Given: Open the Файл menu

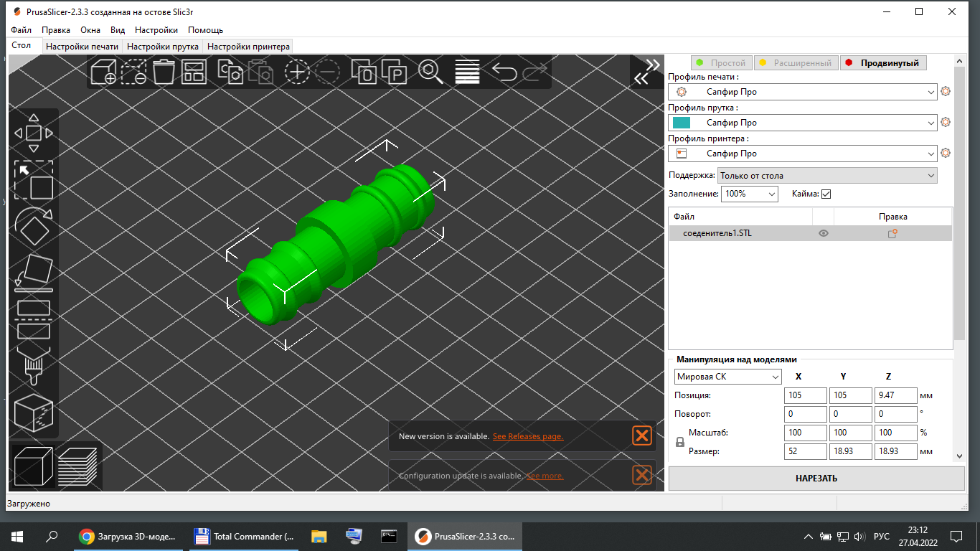Looking at the screenshot, I should click(x=22, y=30).
